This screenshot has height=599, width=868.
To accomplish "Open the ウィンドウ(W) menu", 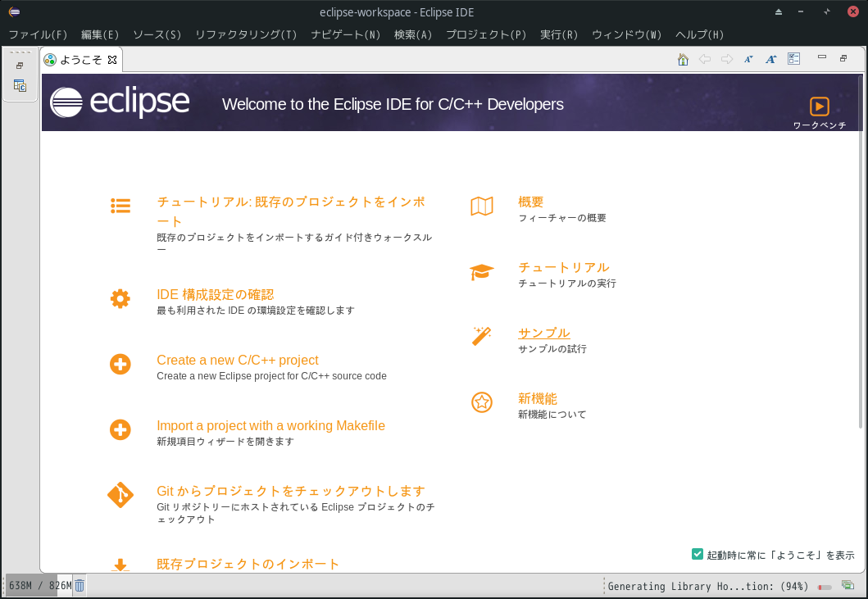I will pyautogui.click(x=626, y=34).
